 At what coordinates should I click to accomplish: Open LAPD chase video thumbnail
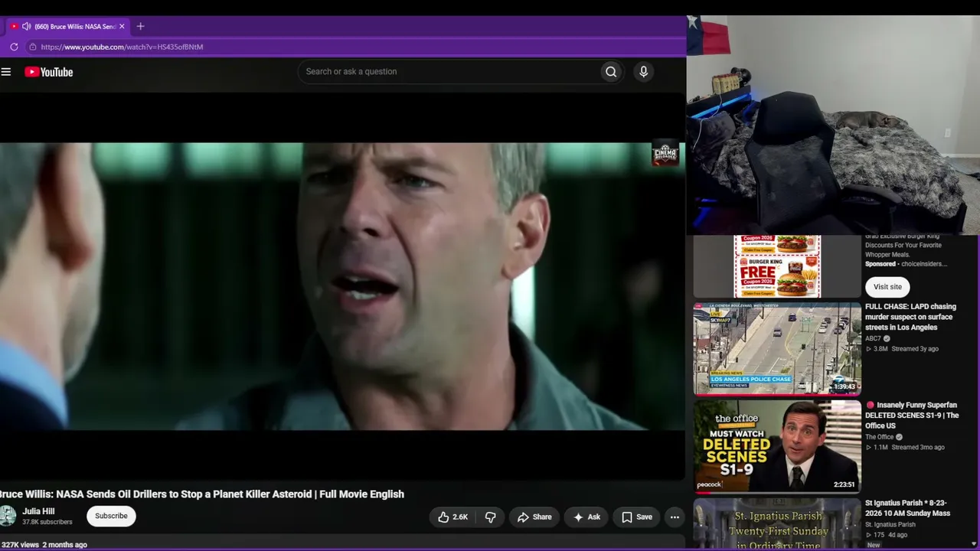point(777,349)
